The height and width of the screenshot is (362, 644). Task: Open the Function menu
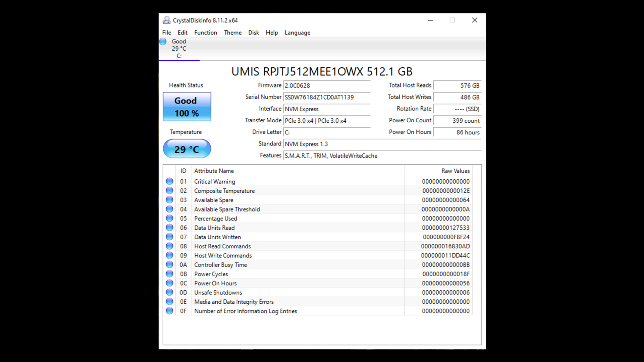pyautogui.click(x=205, y=33)
